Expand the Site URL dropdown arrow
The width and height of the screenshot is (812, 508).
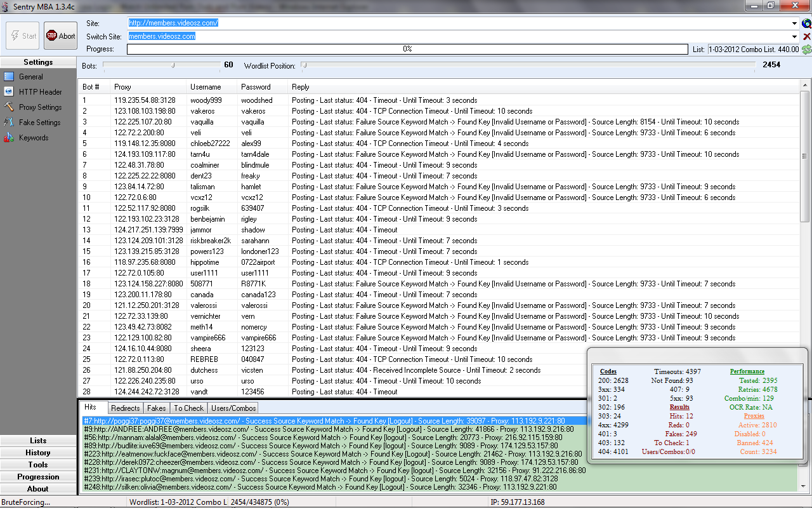click(x=795, y=23)
